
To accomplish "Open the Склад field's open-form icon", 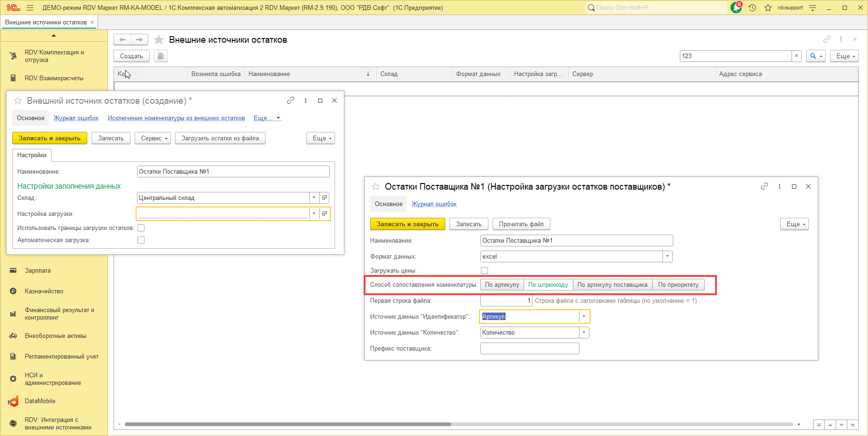I will [324, 198].
